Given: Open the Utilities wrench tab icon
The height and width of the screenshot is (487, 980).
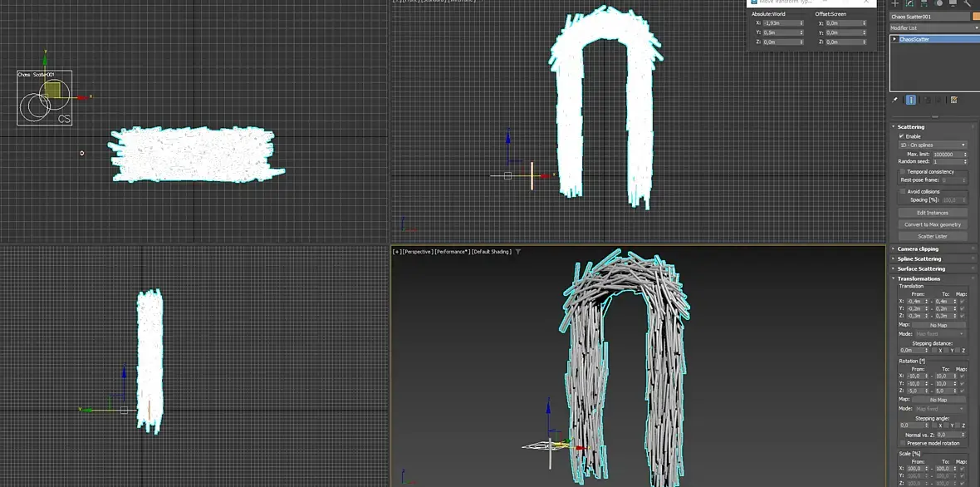Looking at the screenshot, I should 968,3.
